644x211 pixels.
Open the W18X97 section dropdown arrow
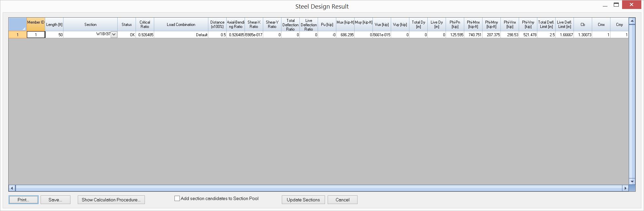(114, 35)
